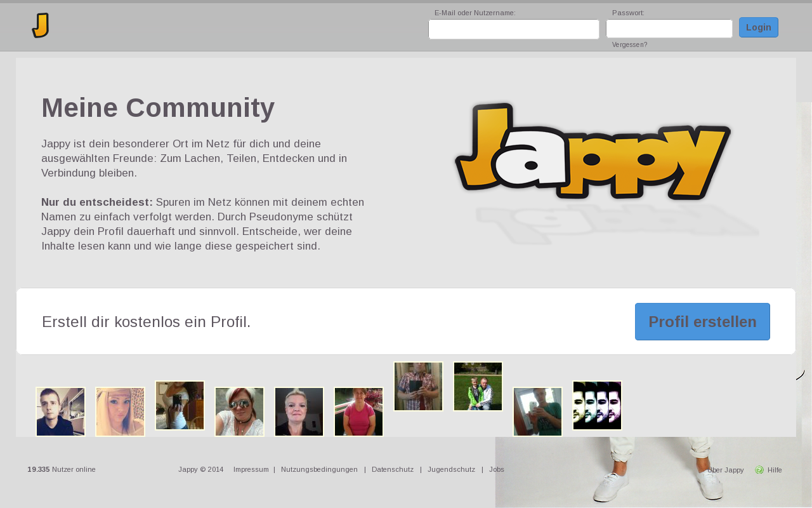Screen dimensions: 812x508
Task: Open the Nutzungsbedingungen link
Action: pos(319,469)
